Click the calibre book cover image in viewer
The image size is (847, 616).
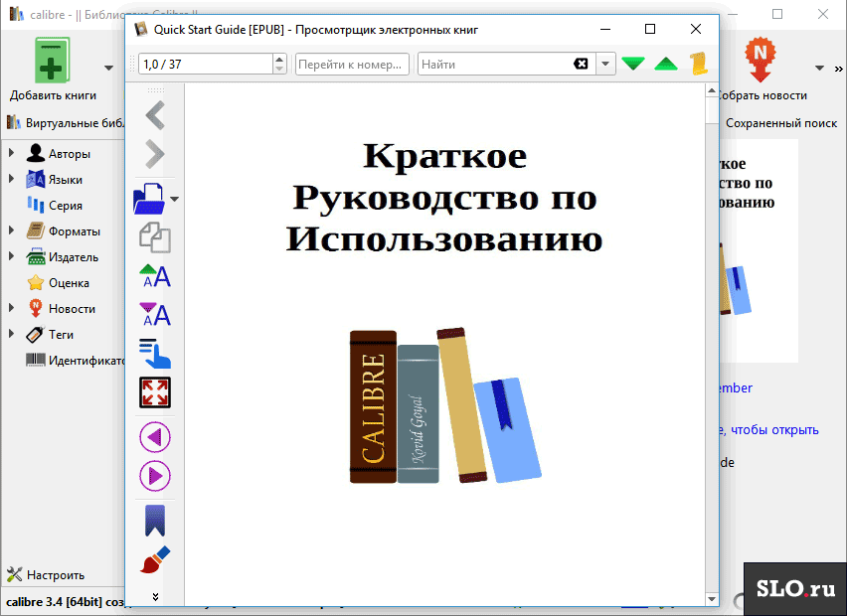(445, 405)
